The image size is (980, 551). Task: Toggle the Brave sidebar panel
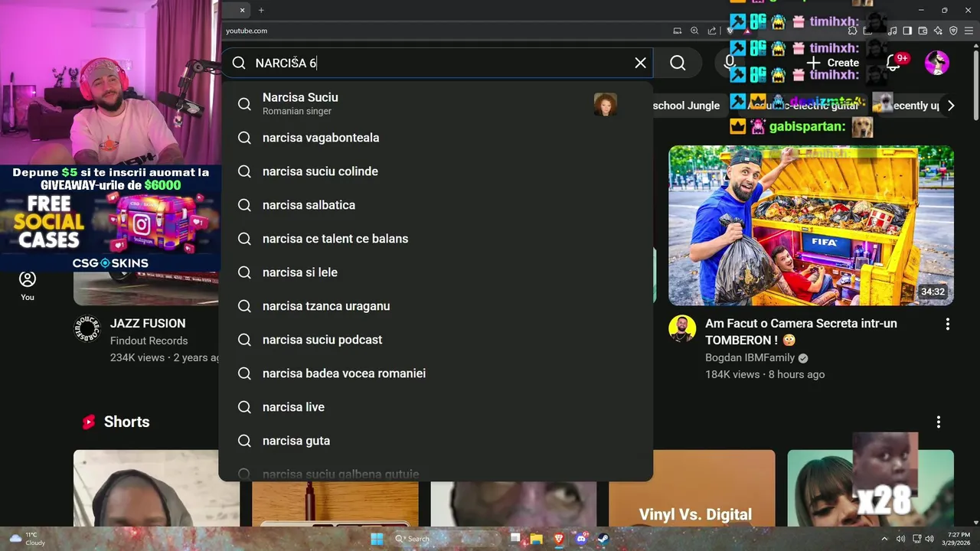click(907, 31)
